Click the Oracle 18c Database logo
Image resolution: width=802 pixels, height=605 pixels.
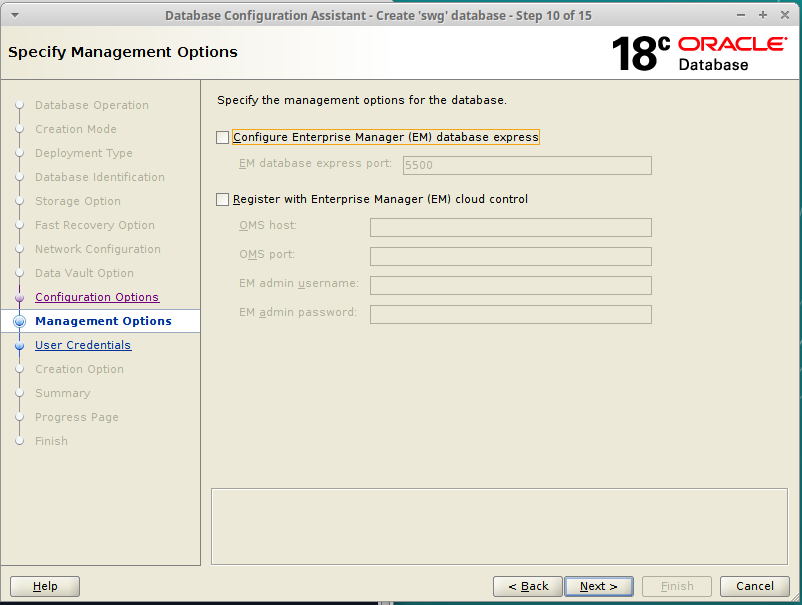pos(699,53)
